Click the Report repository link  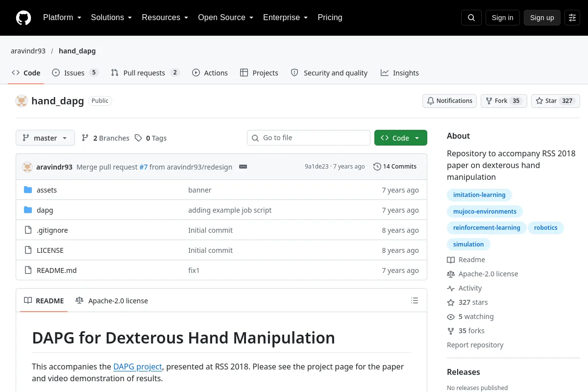(475, 345)
